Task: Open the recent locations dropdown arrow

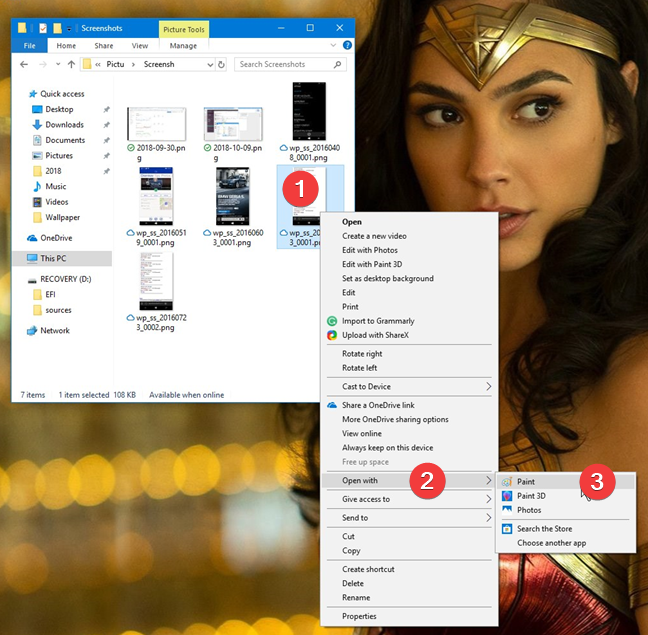Action: coord(58,64)
